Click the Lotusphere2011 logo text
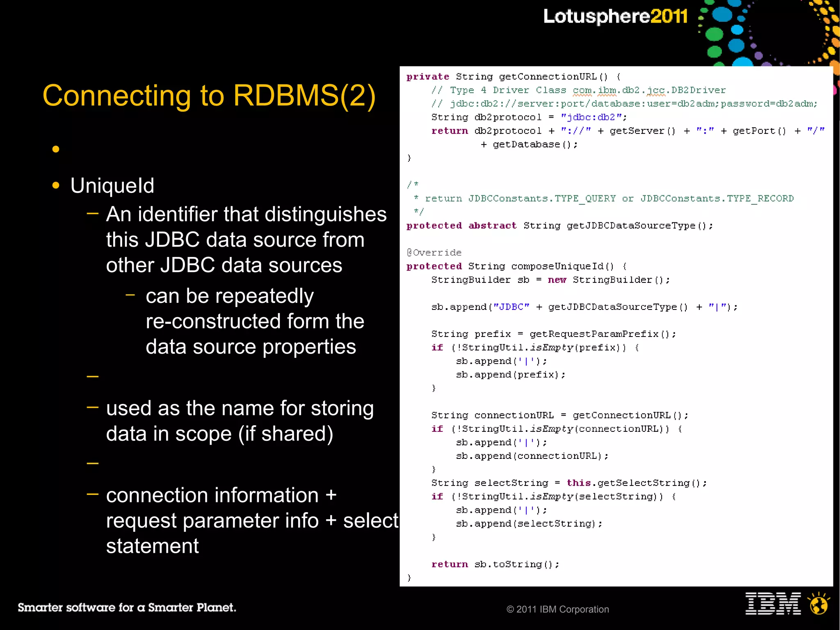Viewport: 840px width, 630px height. (x=615, y=17)
